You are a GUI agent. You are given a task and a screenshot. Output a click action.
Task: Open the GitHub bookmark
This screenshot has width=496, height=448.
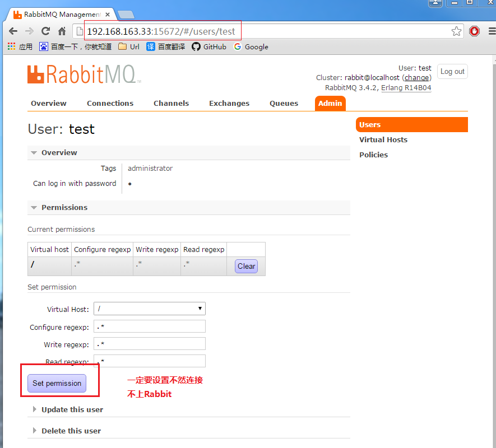[209, 47]
